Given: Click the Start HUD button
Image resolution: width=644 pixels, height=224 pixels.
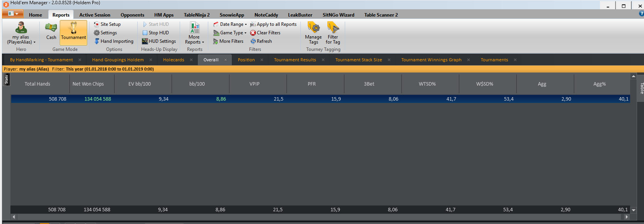Looking at the screenshot, I should tap(155, 24).
